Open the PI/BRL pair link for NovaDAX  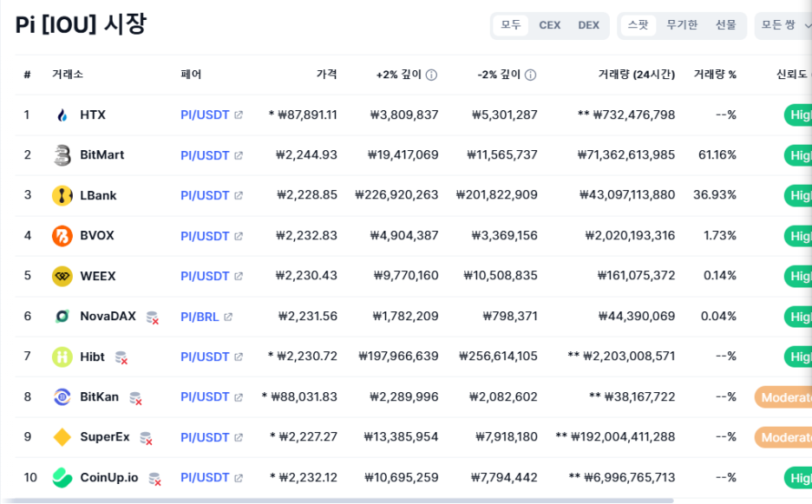point(200,317)
